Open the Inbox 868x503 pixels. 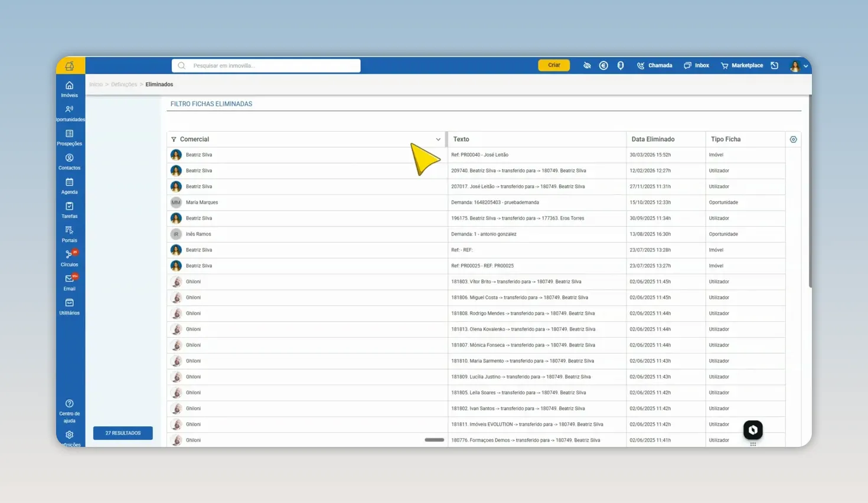pyautogui.click(x=696, y=66)
